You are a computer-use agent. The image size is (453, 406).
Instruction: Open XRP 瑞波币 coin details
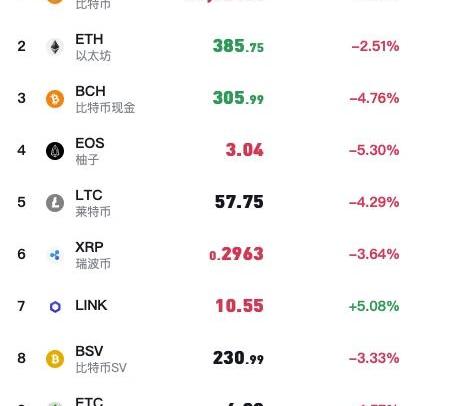(93, 255)
